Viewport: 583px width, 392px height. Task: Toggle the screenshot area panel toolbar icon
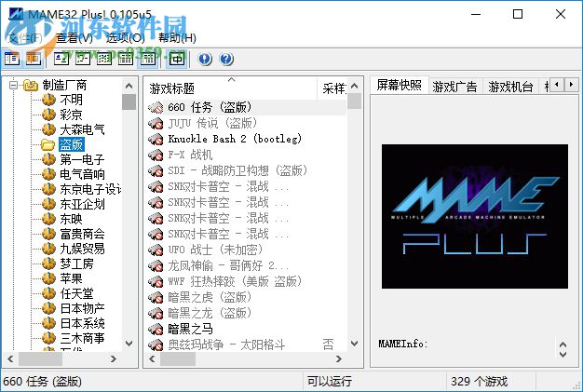tap(34, 59)
